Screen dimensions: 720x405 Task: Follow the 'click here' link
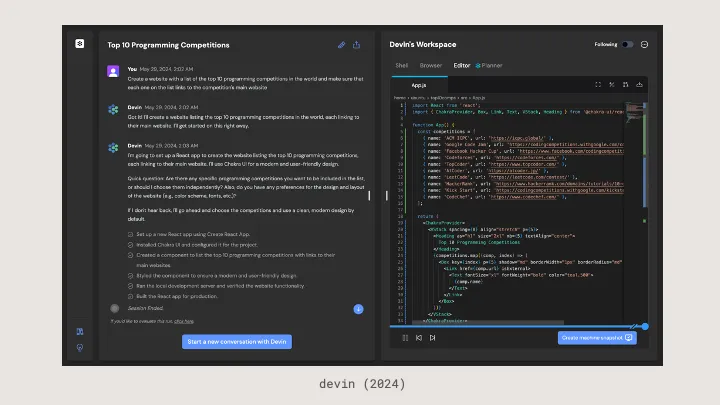[x=184, y=321]
